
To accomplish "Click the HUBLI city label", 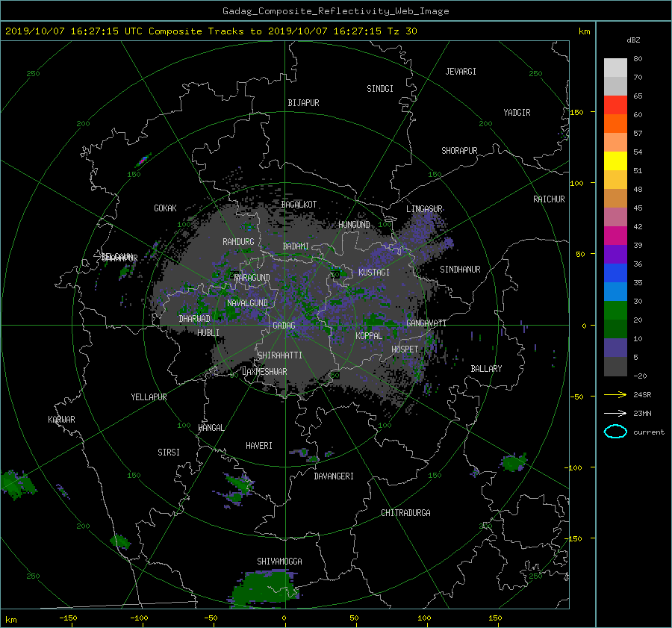I will point(208,333).
